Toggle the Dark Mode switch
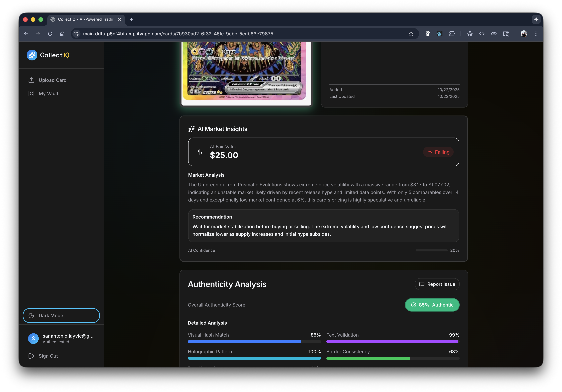562x392 pixels. pyautogui.click(x=61, y=315)
